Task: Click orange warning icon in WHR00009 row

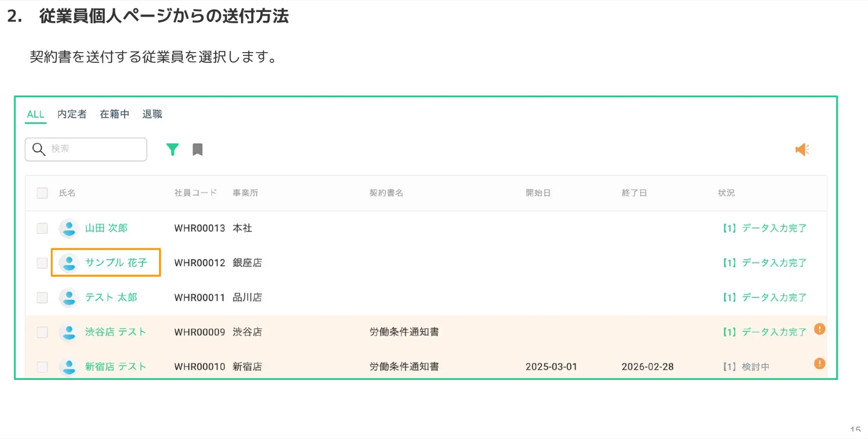Action: point(820,329)
